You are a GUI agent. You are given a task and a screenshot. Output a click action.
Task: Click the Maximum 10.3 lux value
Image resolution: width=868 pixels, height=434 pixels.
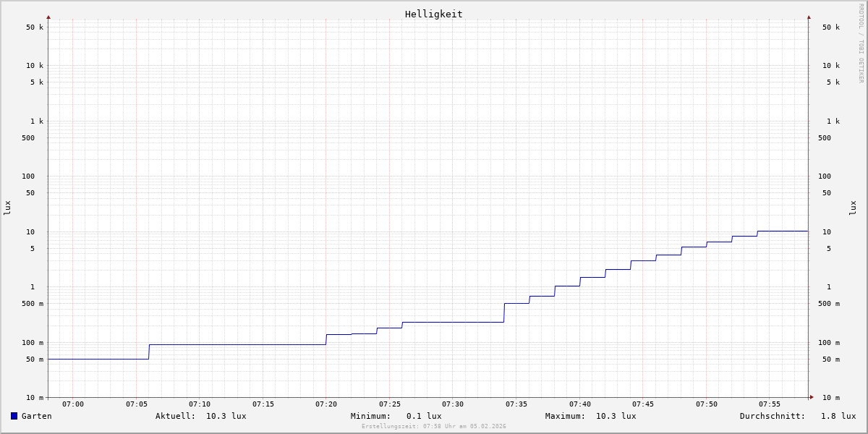(616, 416)
